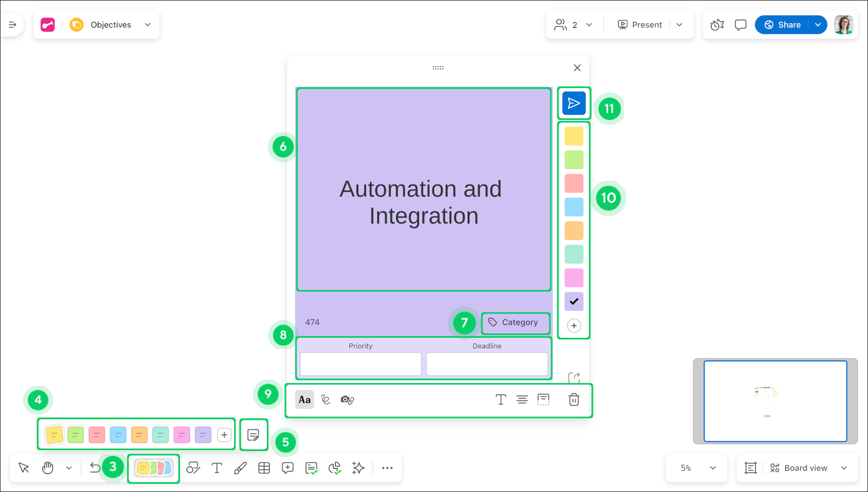Select the Pen drawing tool
The image size is (868, 492).
[x=240, y=468]
